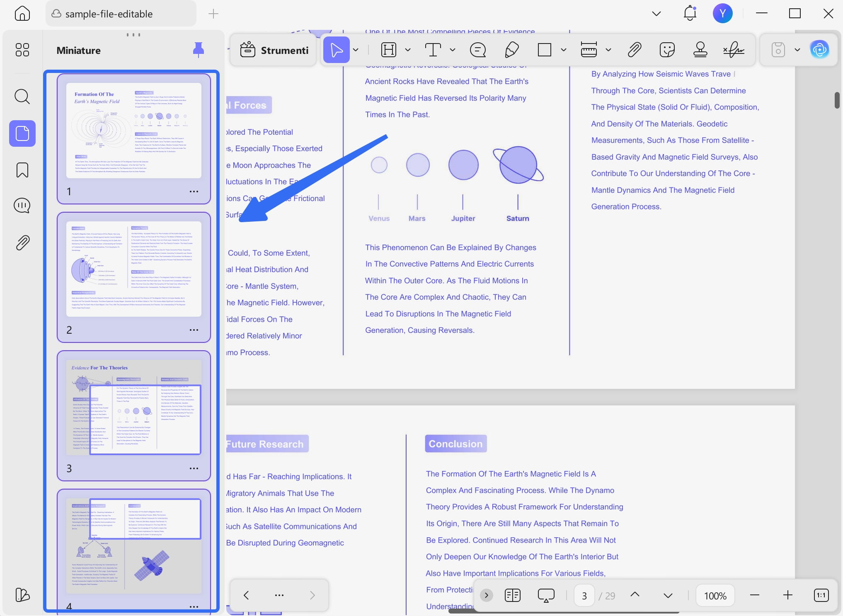Click the zoom in plus button
This screenshot has width=843, height=616.
click(x=787, y=596)
